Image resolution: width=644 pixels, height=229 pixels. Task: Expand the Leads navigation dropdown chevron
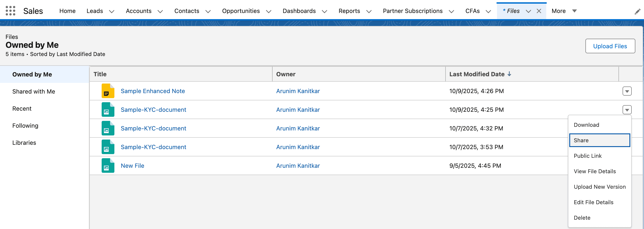coord(112,11)
